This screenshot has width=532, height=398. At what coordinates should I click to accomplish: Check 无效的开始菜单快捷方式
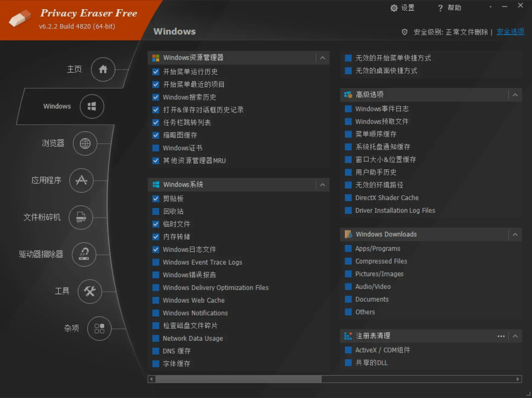pyautogui.click(x=348, y=58)
